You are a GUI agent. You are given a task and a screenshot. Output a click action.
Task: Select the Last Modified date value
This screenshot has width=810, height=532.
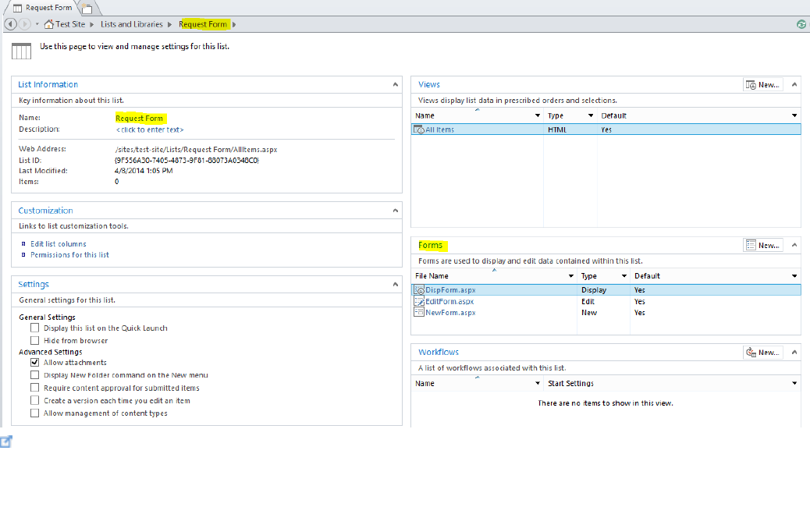[x=144, y=171]
